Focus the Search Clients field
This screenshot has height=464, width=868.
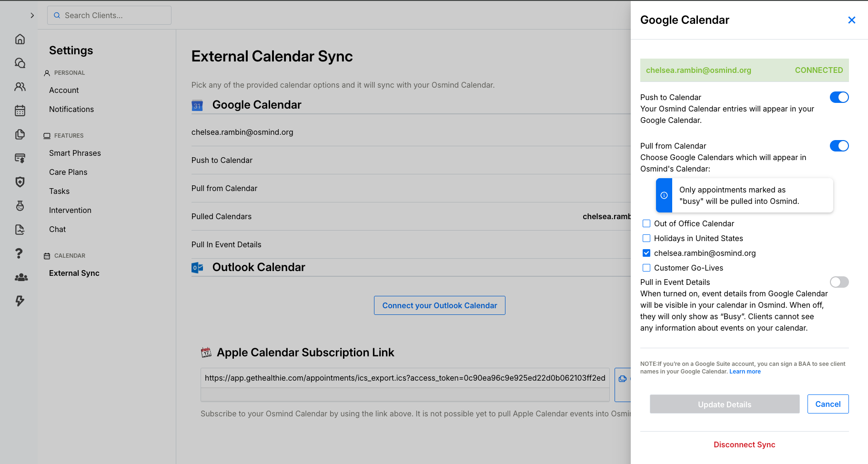[x=109, y=15]
